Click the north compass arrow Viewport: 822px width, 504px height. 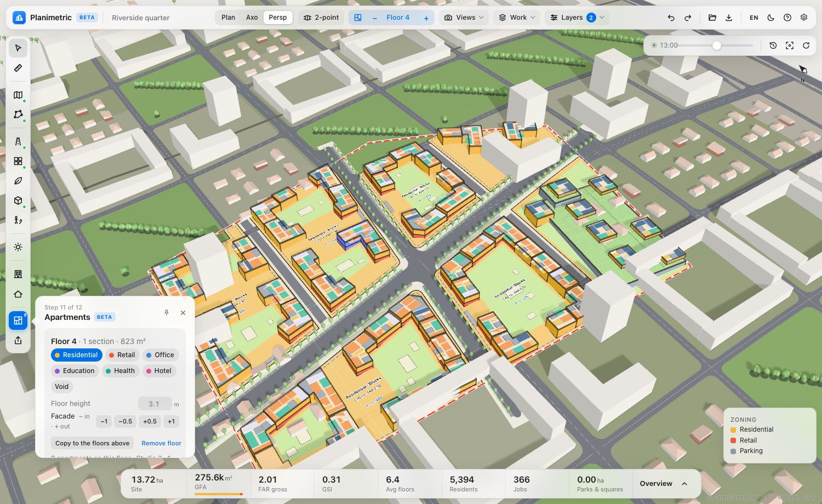pos(803,70)
